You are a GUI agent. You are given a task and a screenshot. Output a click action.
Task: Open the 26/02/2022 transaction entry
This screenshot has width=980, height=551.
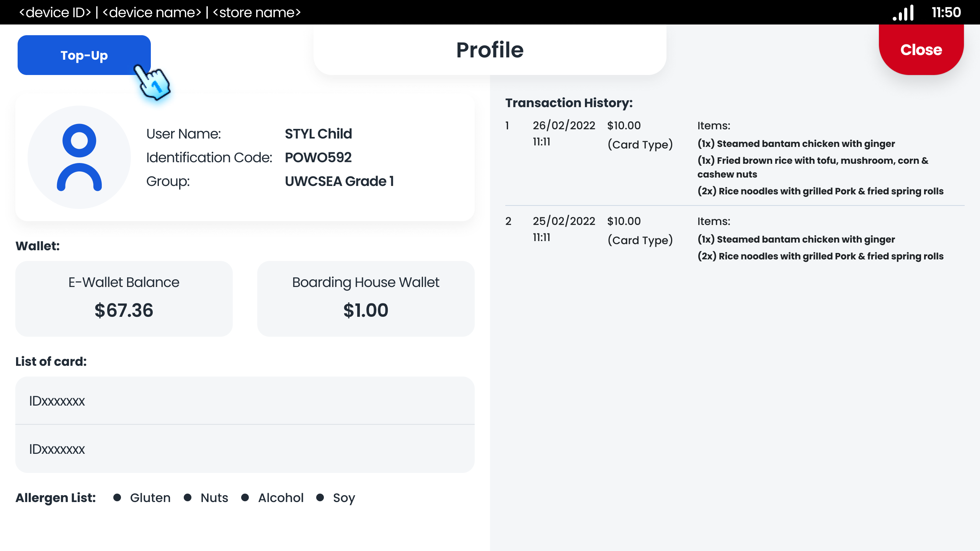(x=563, y=126)
